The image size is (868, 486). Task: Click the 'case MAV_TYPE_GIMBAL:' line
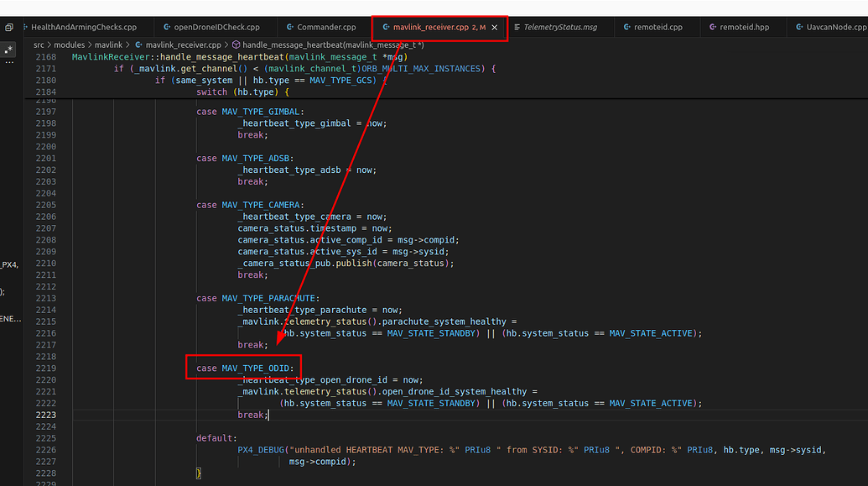[x=250, y=112]
